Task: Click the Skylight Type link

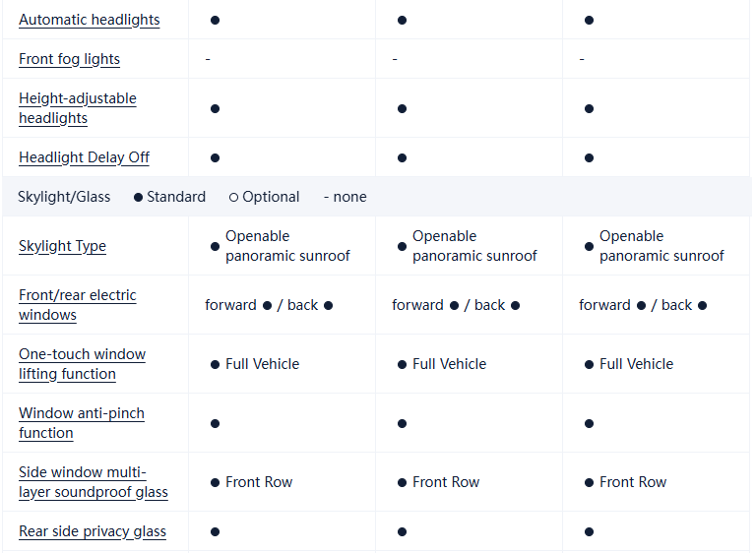Action: pos(62,246)
